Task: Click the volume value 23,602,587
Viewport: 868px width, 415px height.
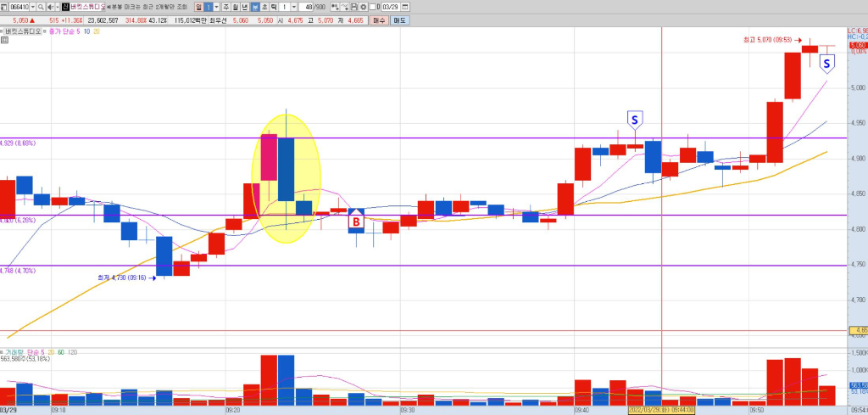Action: (x=103, y=20)
